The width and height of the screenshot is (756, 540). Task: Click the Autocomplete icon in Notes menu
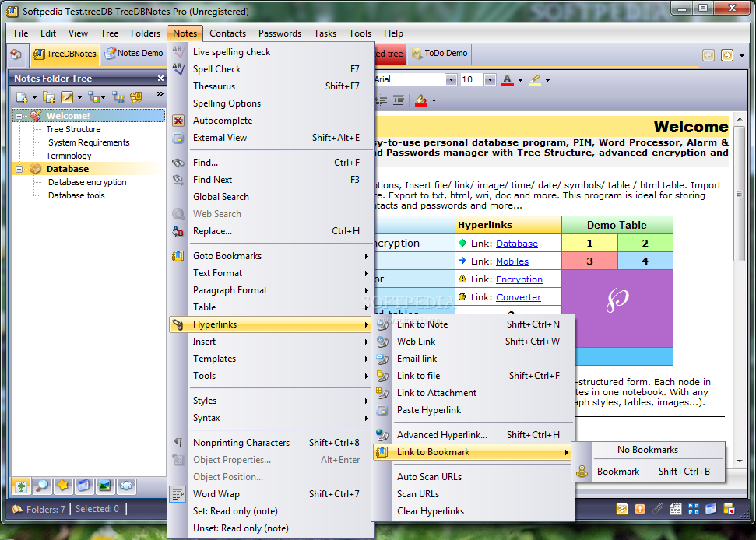[x=178, y=121]
